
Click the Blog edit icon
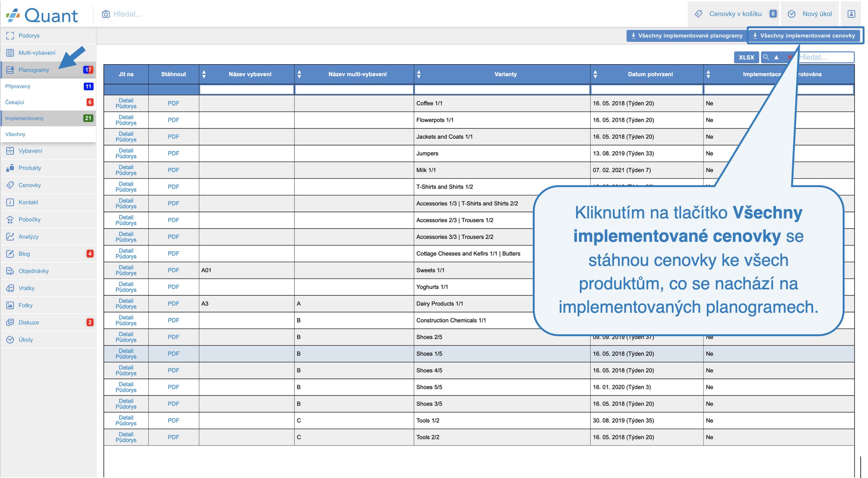click(10, 254)
